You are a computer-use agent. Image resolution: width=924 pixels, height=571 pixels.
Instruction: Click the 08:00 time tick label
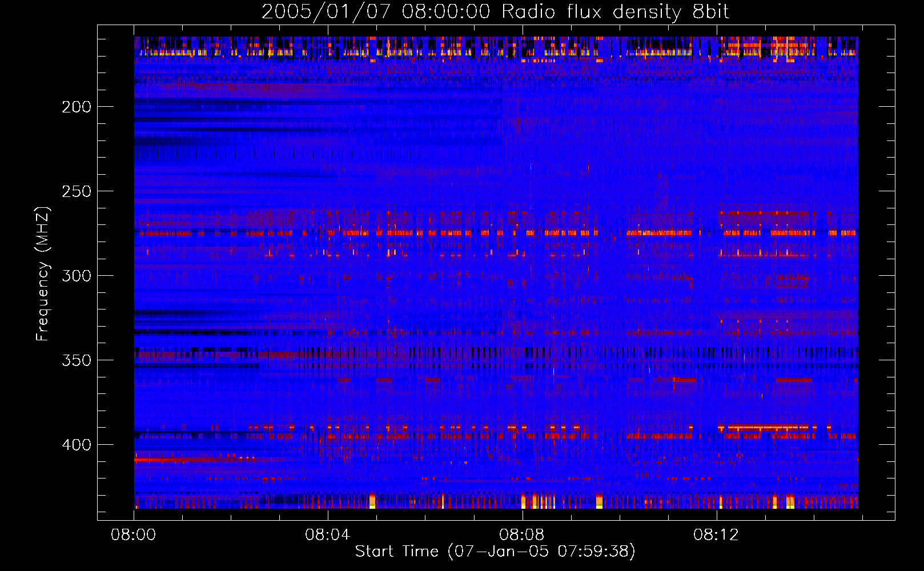pos(134,535)
